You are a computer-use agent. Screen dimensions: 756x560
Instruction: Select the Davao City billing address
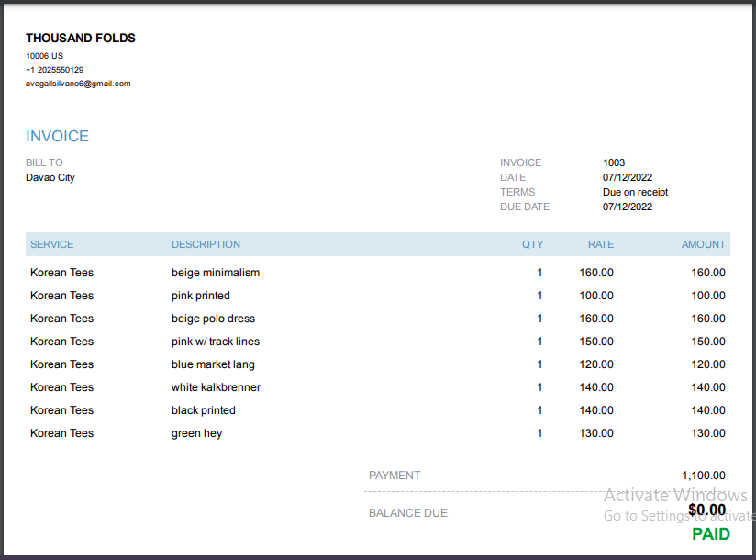[x=50, y=177]
